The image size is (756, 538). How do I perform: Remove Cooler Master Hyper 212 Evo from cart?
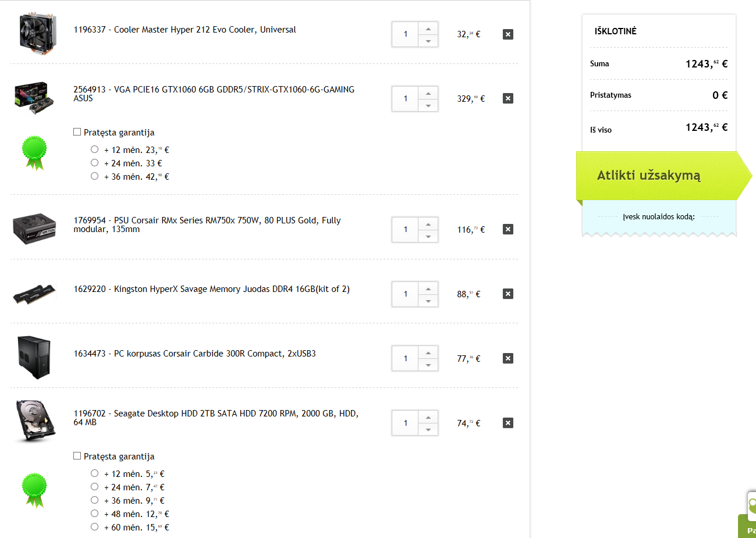tap(508, 34)
